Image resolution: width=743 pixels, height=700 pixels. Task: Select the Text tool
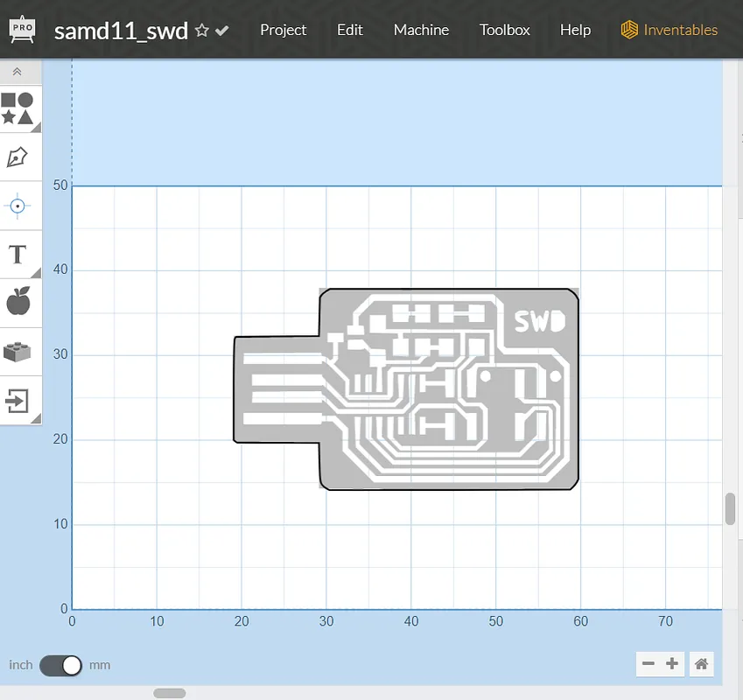pyautogui.click(x=18, y=255)
